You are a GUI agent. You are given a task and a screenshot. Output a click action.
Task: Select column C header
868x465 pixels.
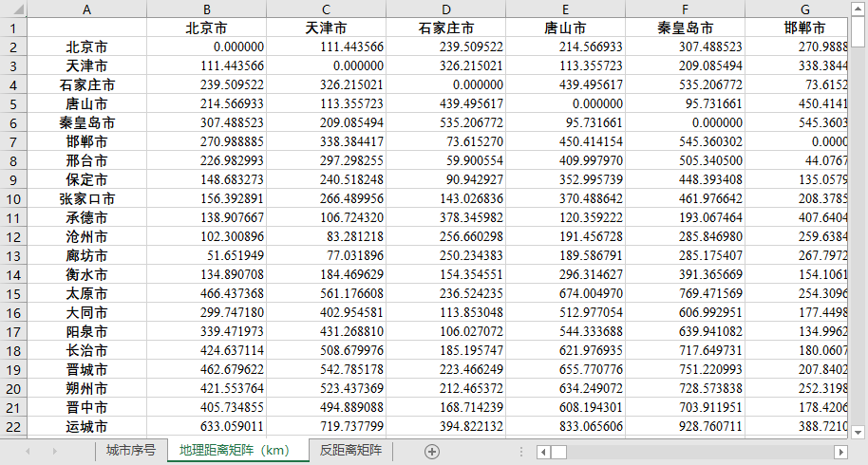click(x=326, y=9)
